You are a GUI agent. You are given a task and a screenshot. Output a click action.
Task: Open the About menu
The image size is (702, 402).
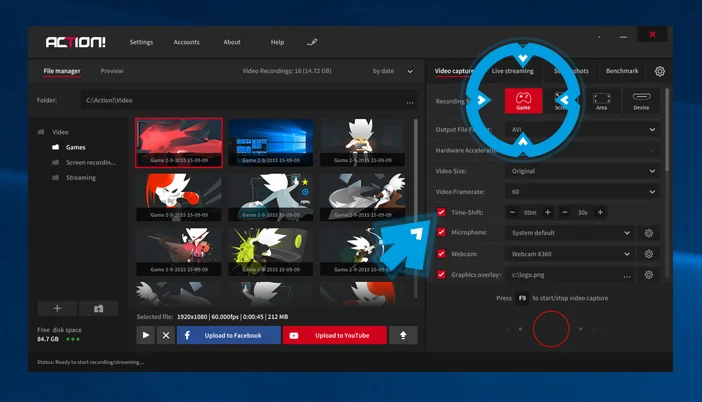[x=232, y=42]
